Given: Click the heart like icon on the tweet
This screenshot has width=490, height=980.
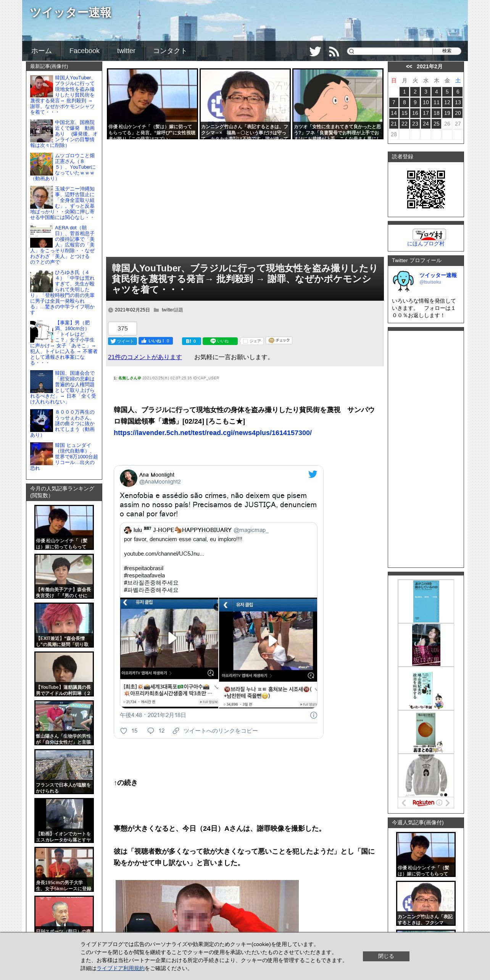Looking at the screenshot, I should [x=124, y=731].
